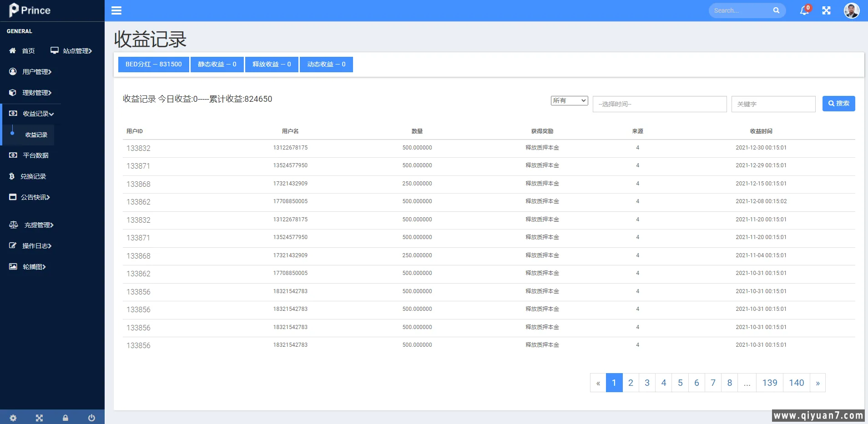Go to page 140
Image resolution: width=868 pixels, height=424 pixels.
click(x=796, y=383)
